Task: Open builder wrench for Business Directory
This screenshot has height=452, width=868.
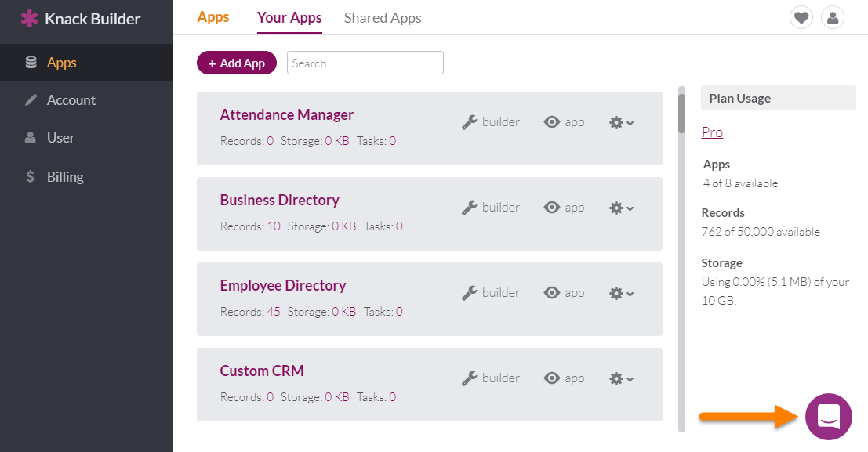Action: click(x=470, y=208)
